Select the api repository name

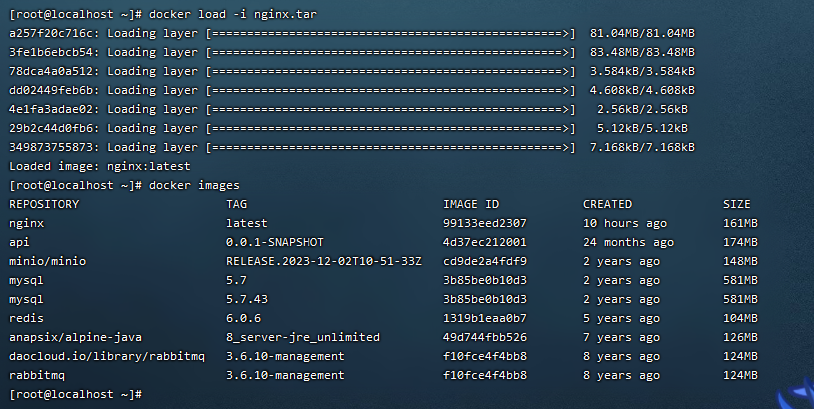19,242
